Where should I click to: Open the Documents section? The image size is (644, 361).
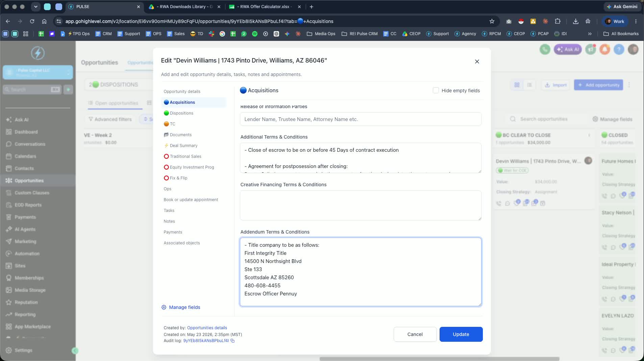194,135
